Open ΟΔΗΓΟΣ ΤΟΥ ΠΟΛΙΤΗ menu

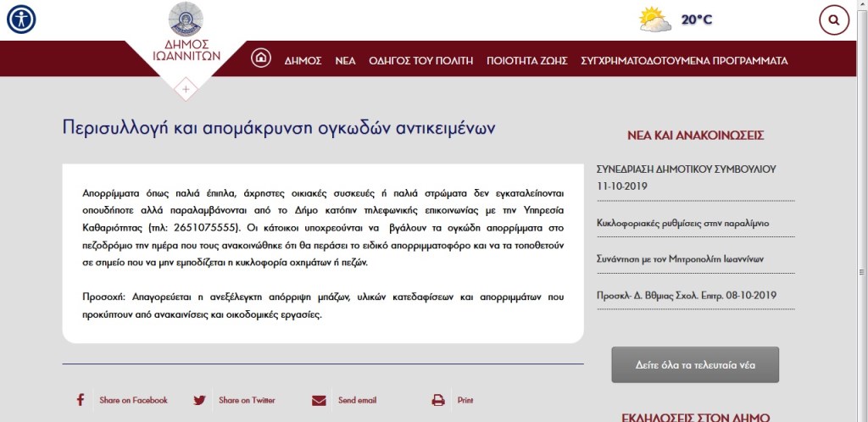pos(421,60)
